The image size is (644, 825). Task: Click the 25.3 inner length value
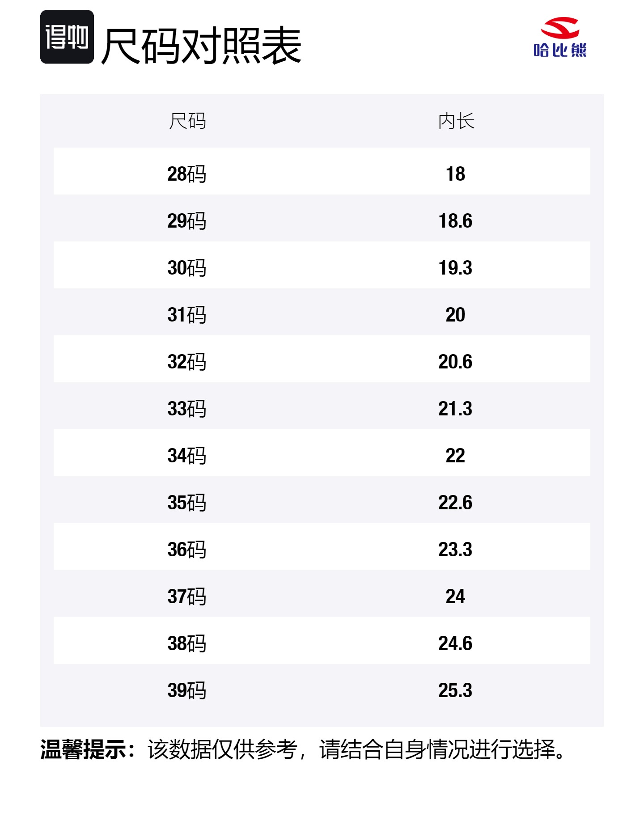pos(455,690)
